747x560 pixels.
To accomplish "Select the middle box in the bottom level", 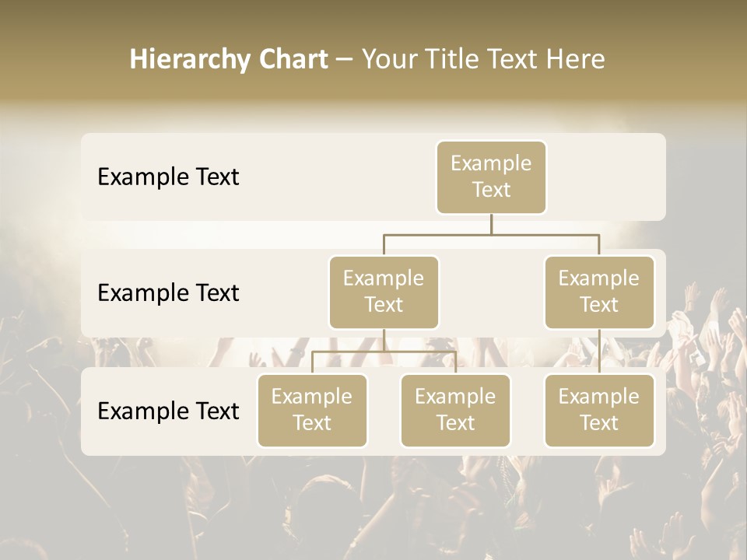I will (x=455, y=411).
